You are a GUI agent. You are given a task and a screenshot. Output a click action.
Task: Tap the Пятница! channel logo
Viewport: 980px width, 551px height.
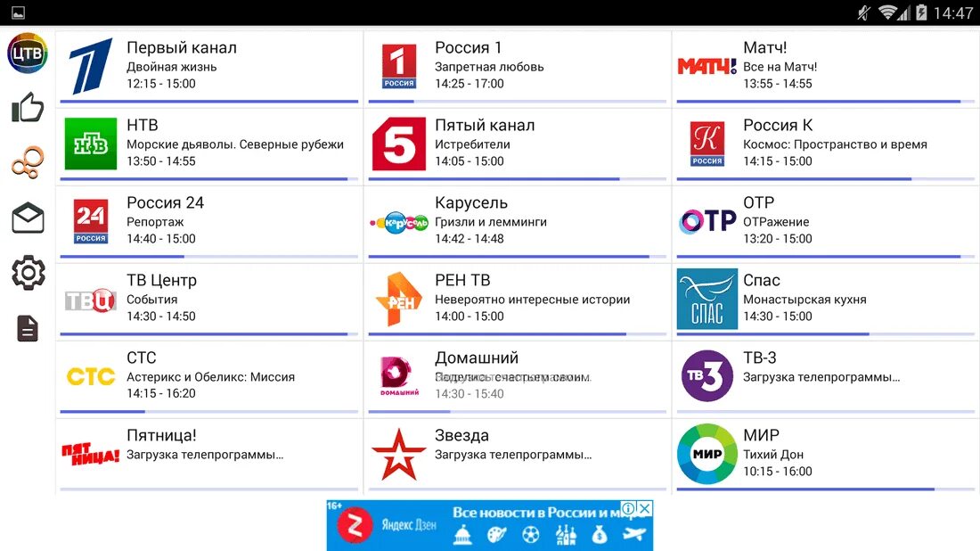[91, 454]
